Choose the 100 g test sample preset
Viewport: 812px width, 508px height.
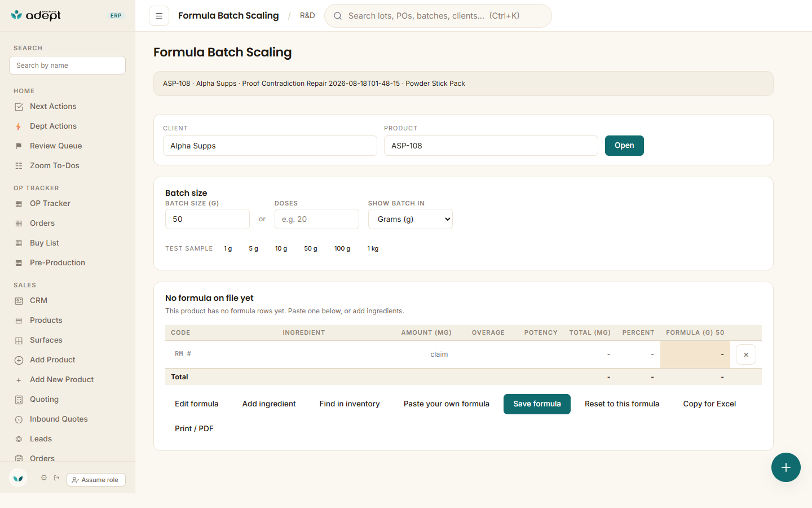tap(342, 248)
